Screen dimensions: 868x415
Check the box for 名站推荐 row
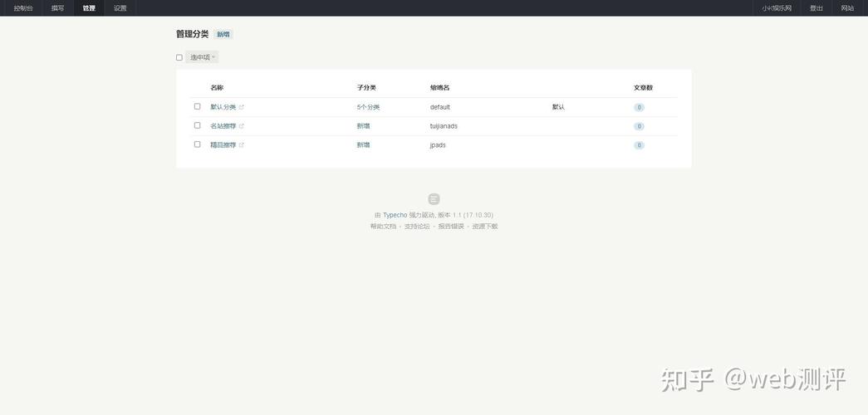click(x=198, y=125)
